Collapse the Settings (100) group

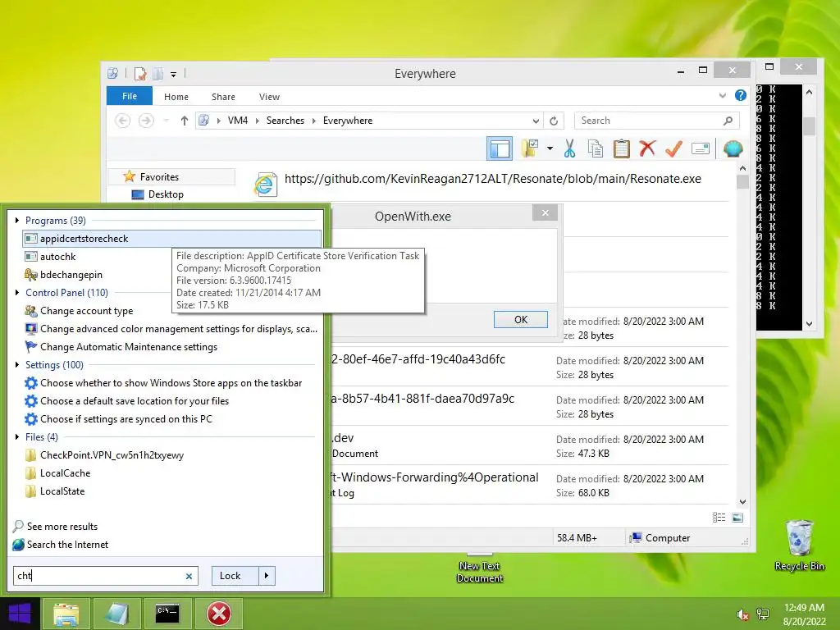[17, 365]
